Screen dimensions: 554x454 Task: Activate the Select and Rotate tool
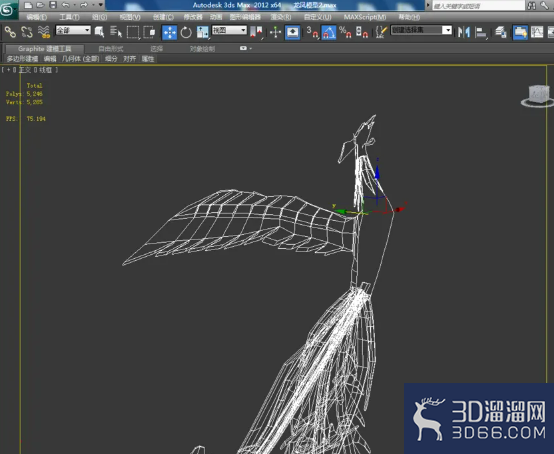186,32
